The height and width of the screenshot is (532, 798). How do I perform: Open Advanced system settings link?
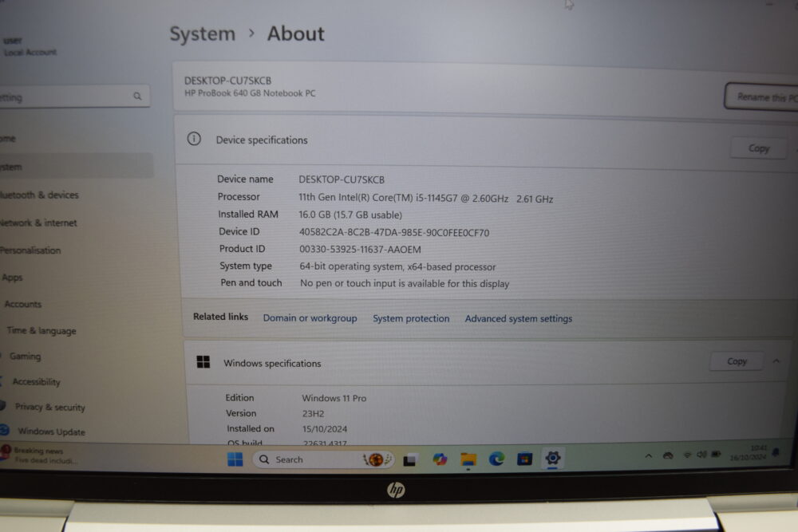pos(519,318)
